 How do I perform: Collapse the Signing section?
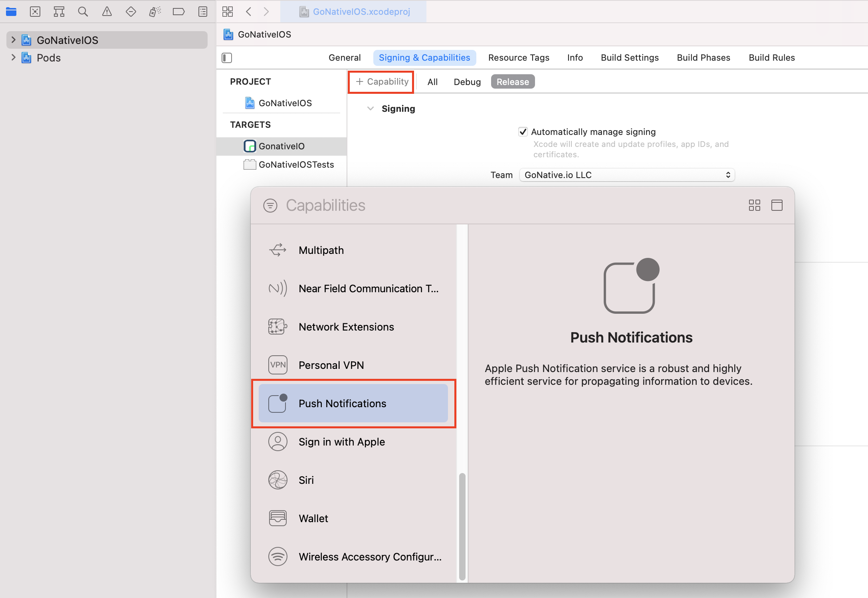[371, 109]
